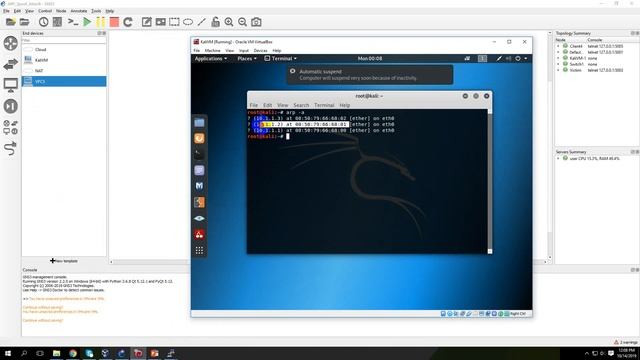Image resolution: width=640 pixels, height=360 pixels.
Task: Browse routers in GNS3 device sidebar
Action: tap(11, 43)
